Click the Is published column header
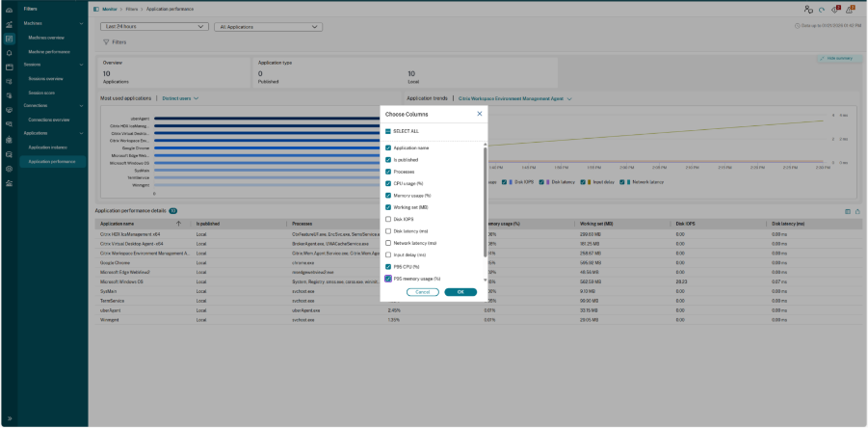 click(x=208, y=224)
